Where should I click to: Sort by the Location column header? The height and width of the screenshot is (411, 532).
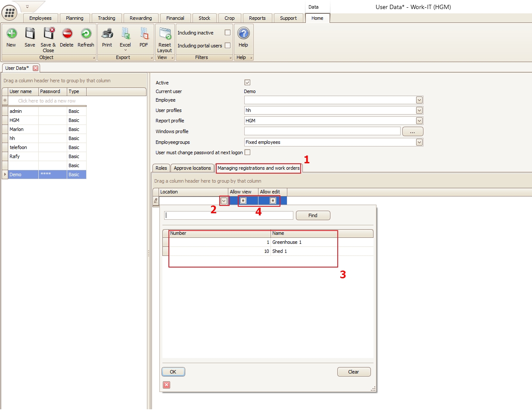click(x=193, y=192)
